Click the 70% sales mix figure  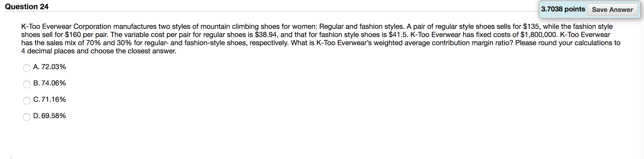pos(94,43)
